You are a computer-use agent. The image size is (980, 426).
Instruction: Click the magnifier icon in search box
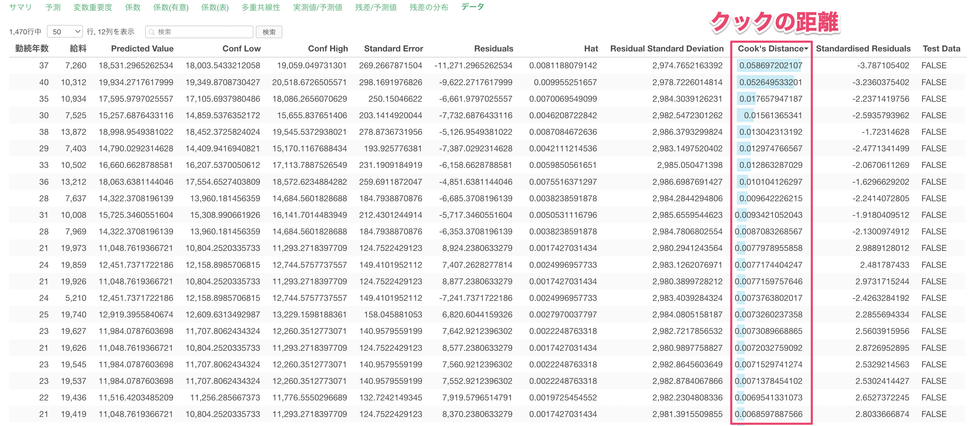[152, 32]
